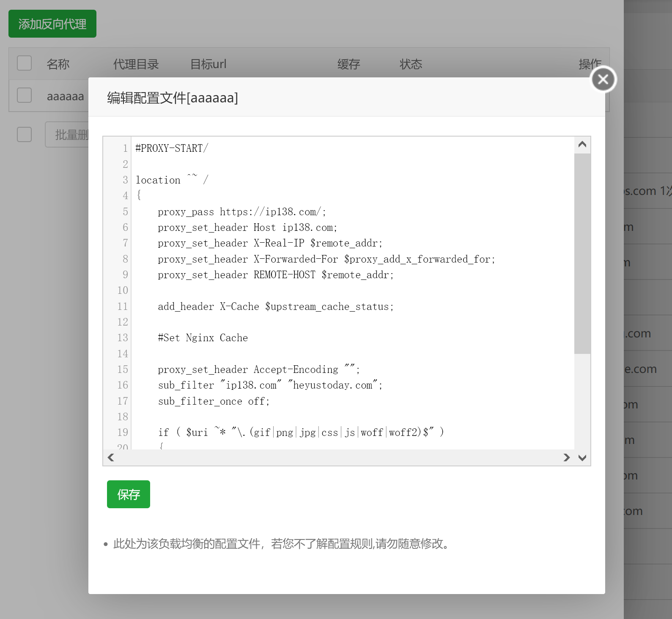Click the 状态 column header
Image resolution: width=672 pixels, height=619 pixels.
coord(411,64)
